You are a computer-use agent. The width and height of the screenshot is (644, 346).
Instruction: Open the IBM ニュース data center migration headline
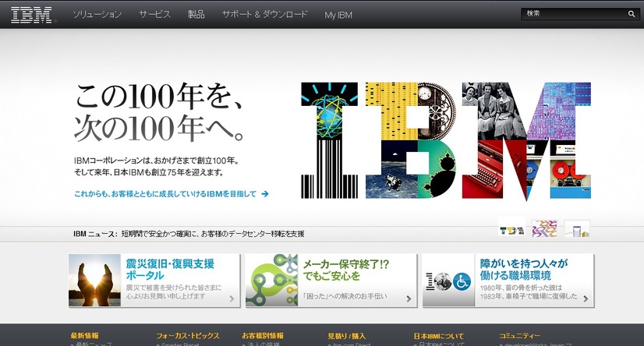tap(213, 234)
